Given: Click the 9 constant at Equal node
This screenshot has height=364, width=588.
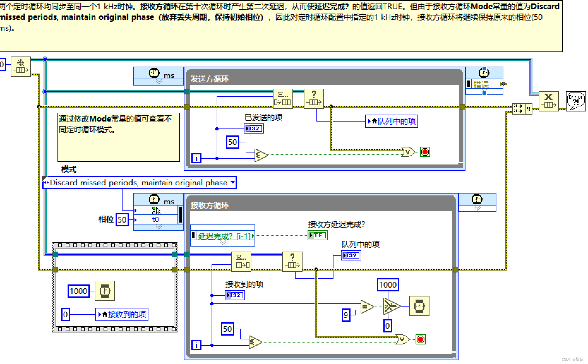Looking at the screenshot, I should (346, 315).
